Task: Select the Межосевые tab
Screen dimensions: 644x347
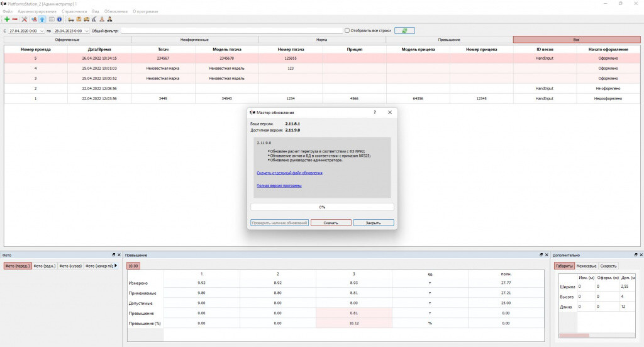Action: (586, 266)
